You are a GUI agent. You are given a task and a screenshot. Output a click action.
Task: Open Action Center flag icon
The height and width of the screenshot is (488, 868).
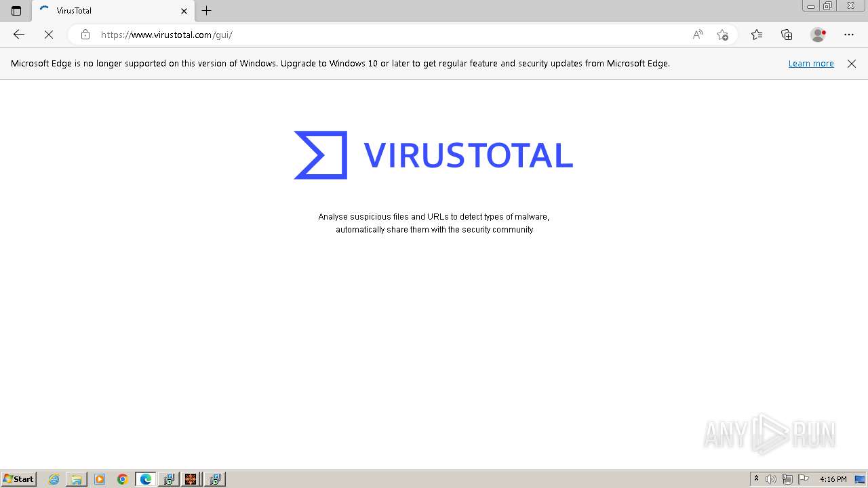tap(804, 479)
